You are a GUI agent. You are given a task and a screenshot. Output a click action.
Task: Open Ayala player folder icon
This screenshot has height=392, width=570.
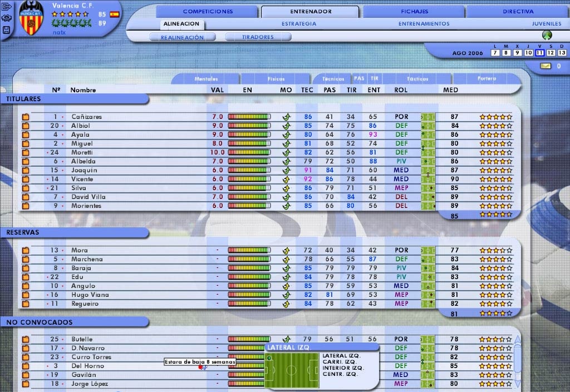[x=26, y=135]
